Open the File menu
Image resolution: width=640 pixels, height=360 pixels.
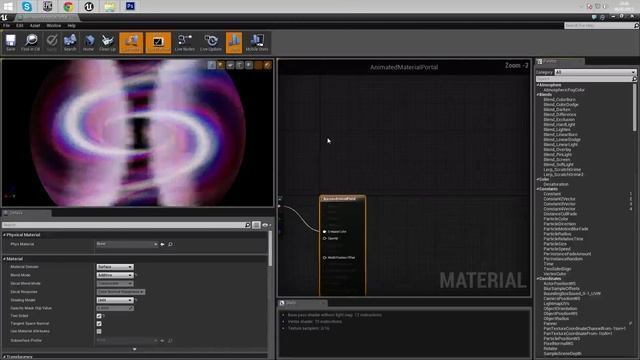(7, 25)
